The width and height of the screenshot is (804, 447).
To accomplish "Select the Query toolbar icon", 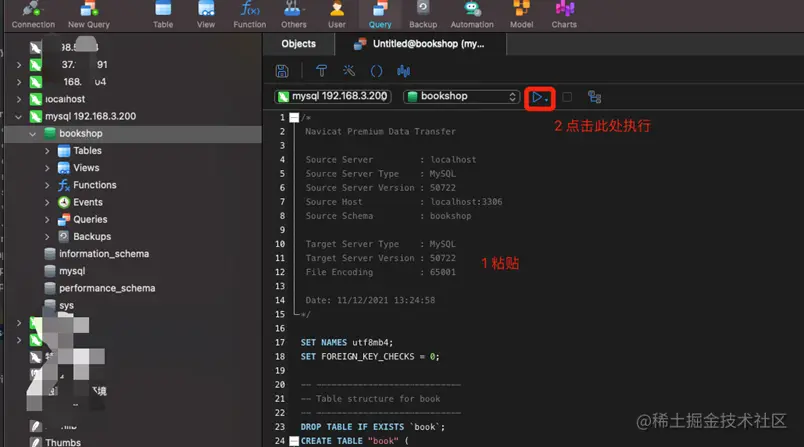I will 380,15.
